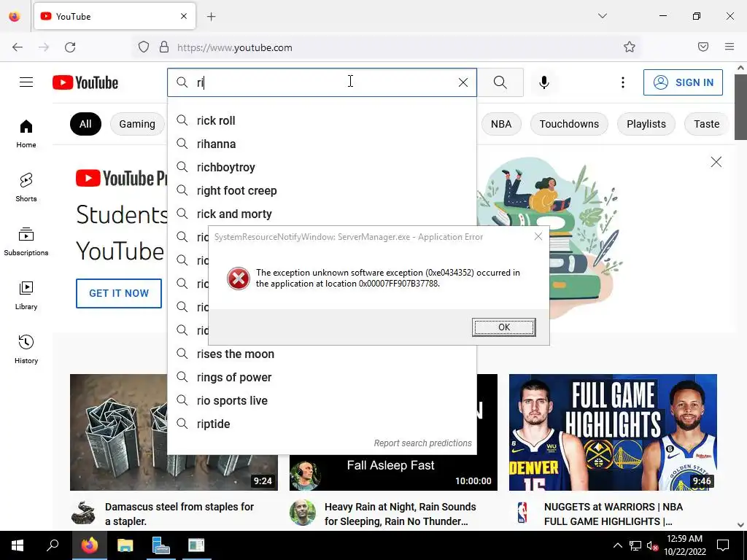Bookmark this page with star icon
The width and height of the screenshot is (747, 560).
pyautogui.click(x=630, y=47)
